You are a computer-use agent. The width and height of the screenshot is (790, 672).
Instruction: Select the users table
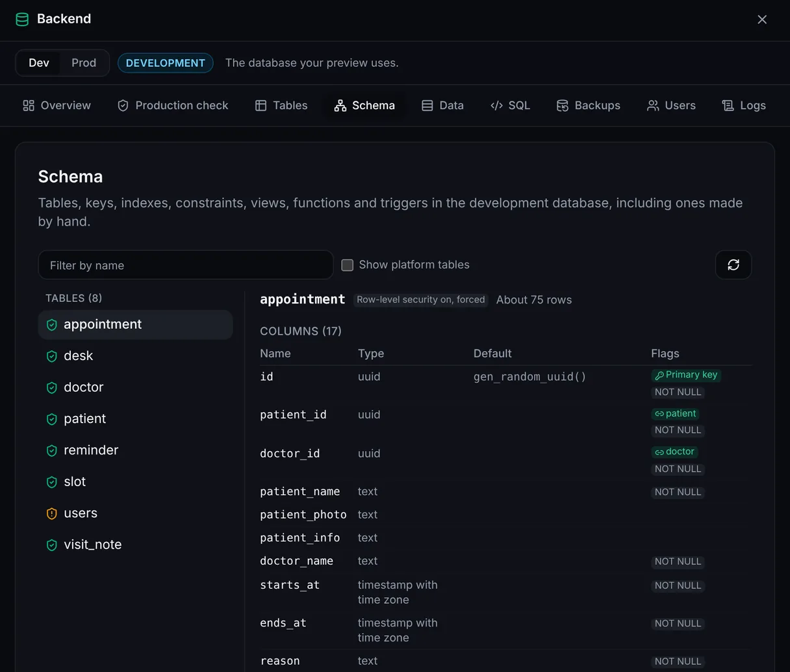tap(135, 513)
